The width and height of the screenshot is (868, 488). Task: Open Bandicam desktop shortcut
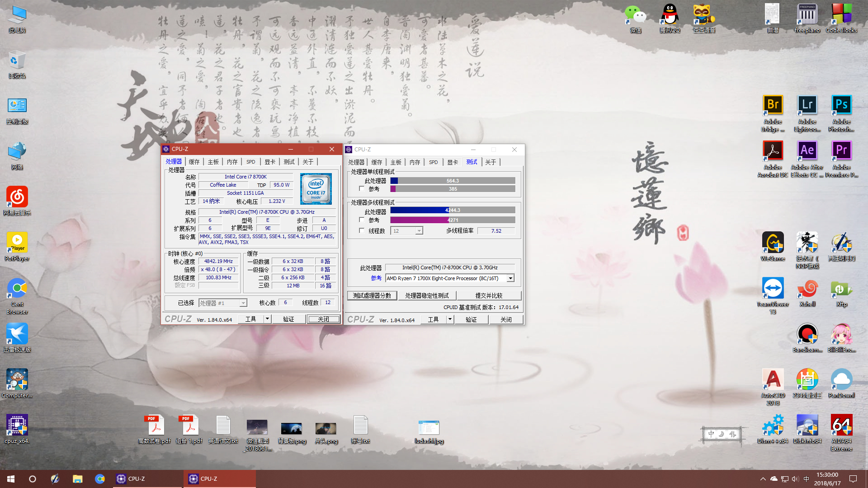807,338
